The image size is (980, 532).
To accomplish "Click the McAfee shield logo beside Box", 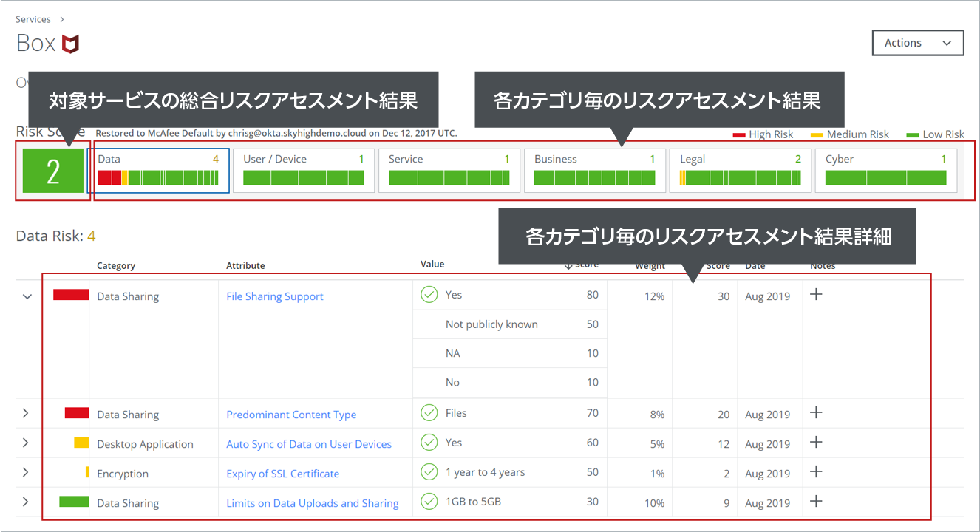I will pos(71,44).
